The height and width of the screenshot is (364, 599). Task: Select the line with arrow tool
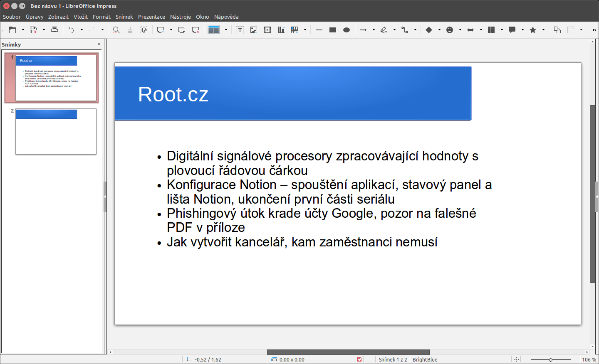click(x=363, y=30)
